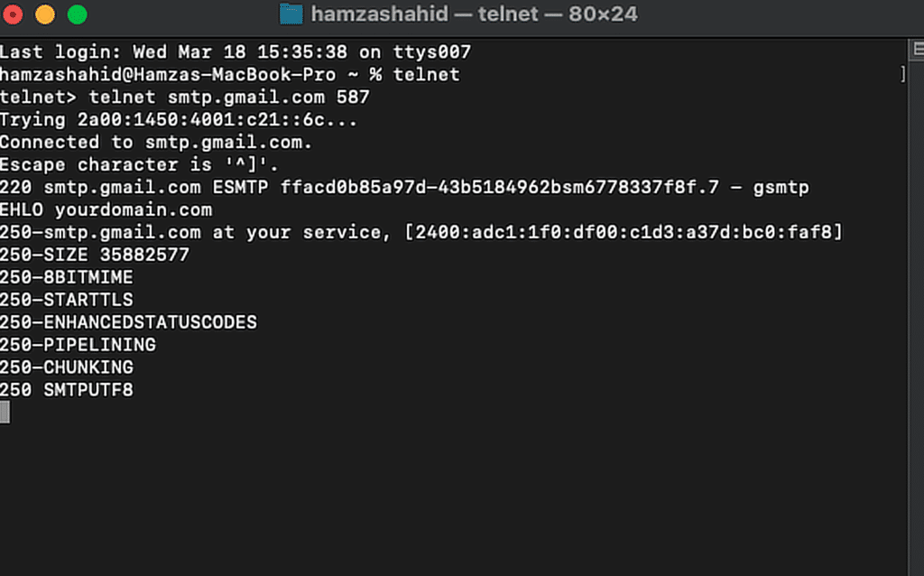Select the '250-PIPELINING' capability line
Image resolution: width=924 pixels, height=576 pixels.
click(78, 345)
